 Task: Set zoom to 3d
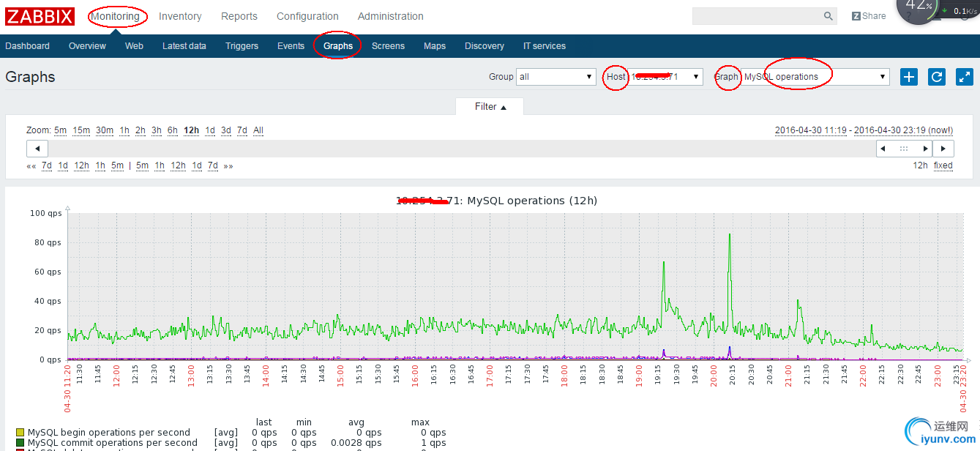pos(226,130)
